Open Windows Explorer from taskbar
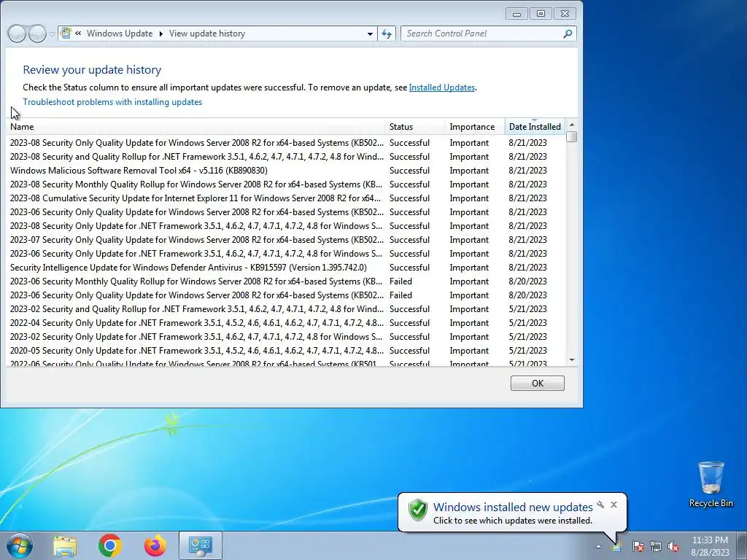 [65, 545]
